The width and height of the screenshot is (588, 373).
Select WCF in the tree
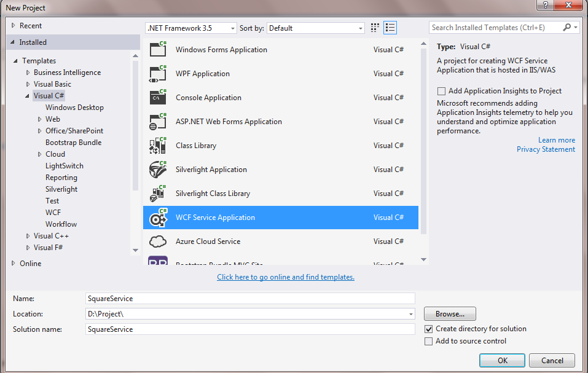(53, 213)
